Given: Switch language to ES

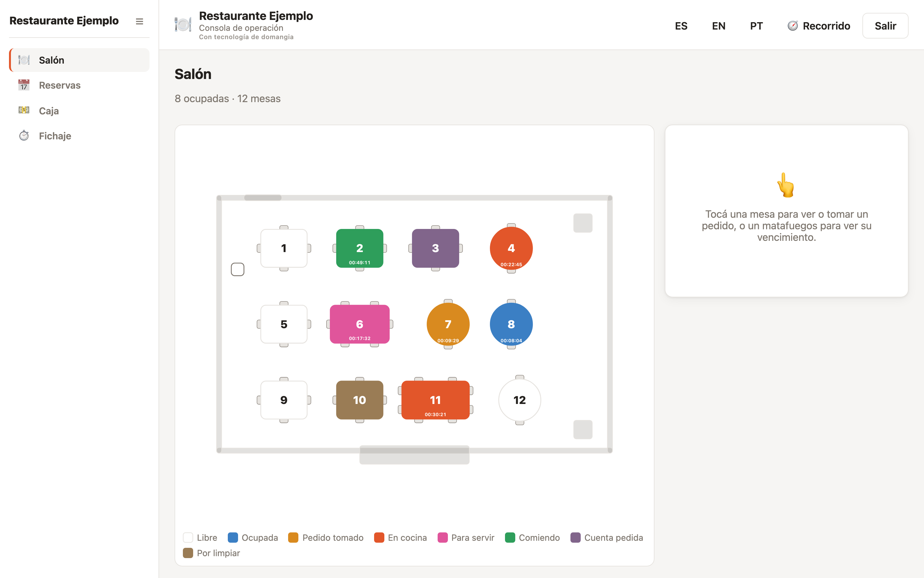Looking at the screenshot, I should (681, 26).
